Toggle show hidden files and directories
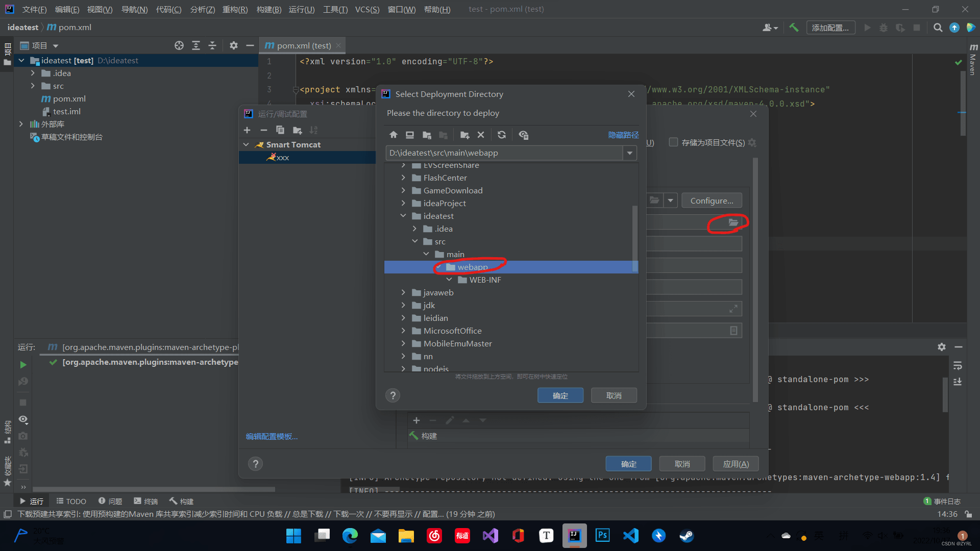980x551 pixels. pos(523,135)
